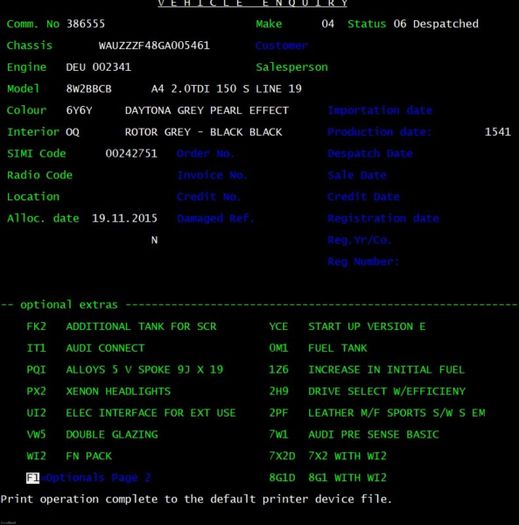519x525 pixels.
Task: Select the Comm. No value 386555
Action: (85, 24)
